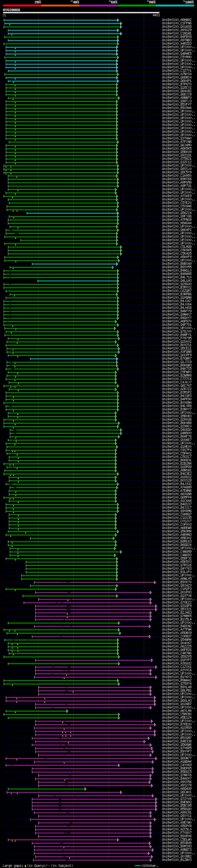Open hit UniRef100_A9SGZ9
This screenshot has height=868, width=197.
[176, 30]
